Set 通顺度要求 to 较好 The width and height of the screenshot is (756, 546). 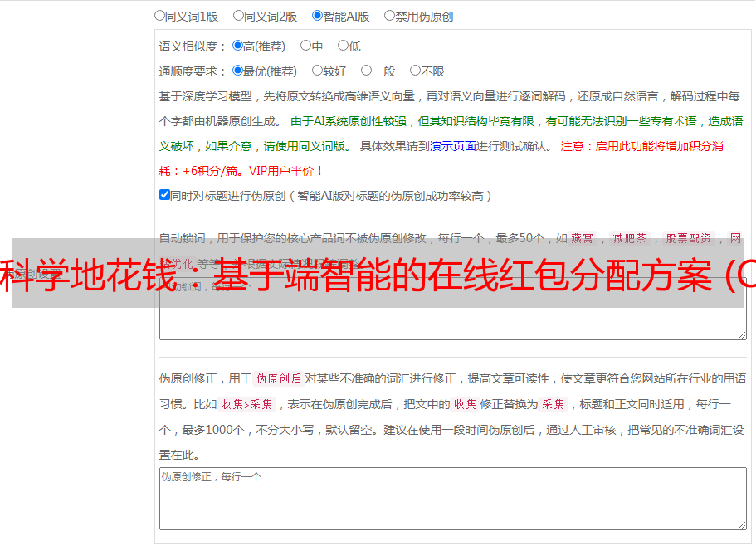click(x=317, y=71)
